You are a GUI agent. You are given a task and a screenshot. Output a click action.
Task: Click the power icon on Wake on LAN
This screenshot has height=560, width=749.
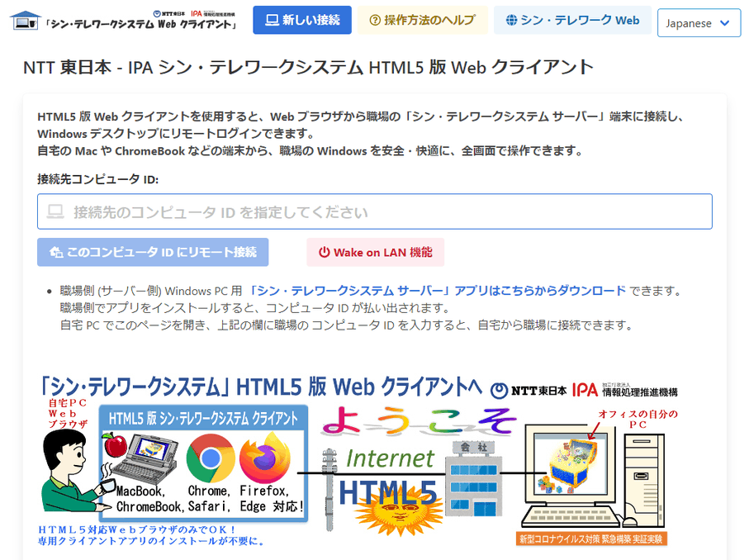325,252
